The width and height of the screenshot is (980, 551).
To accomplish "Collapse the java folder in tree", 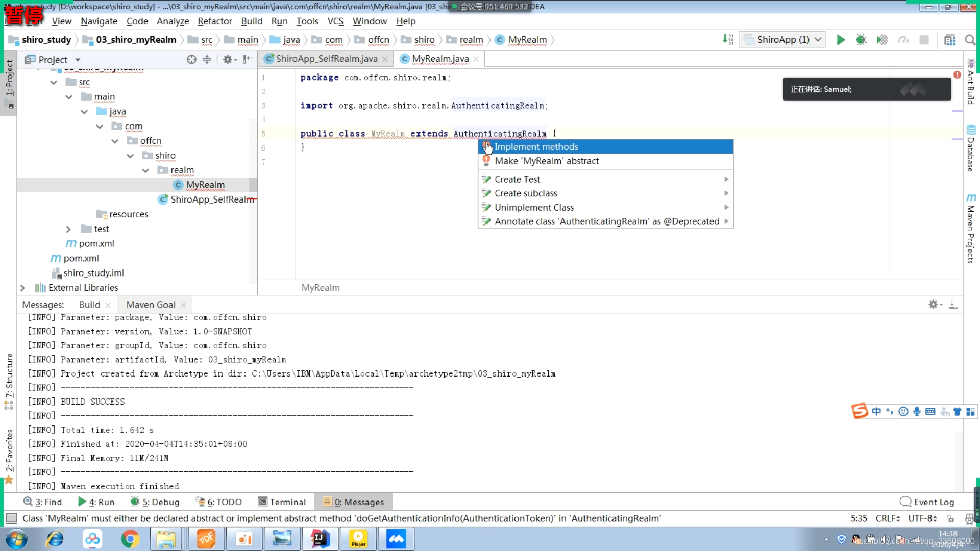I will click(84, 112).
